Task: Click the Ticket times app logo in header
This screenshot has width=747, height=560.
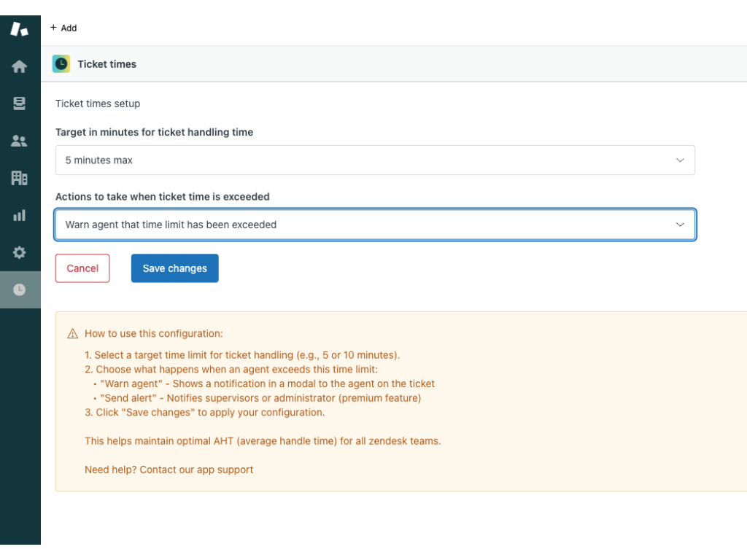Action: [x=61, y=64]
